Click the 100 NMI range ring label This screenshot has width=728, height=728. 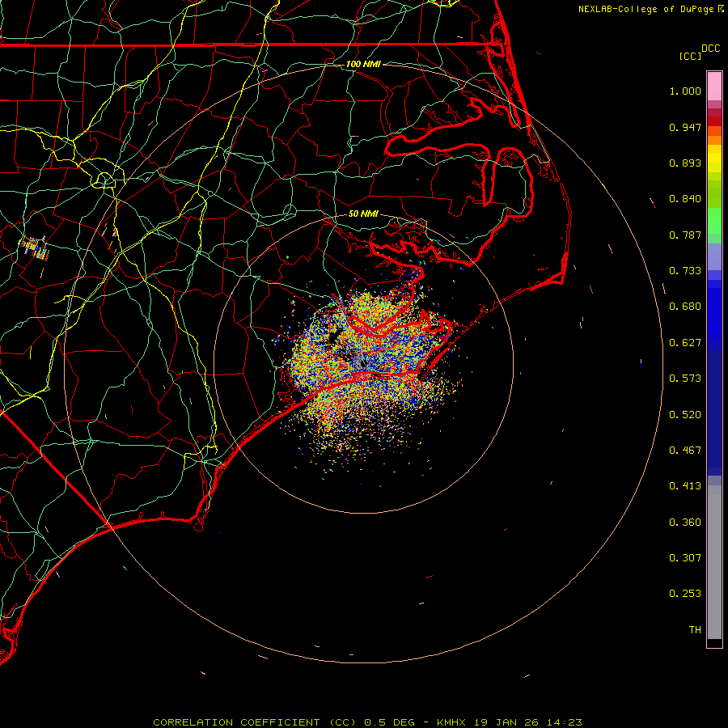[363, 64]
